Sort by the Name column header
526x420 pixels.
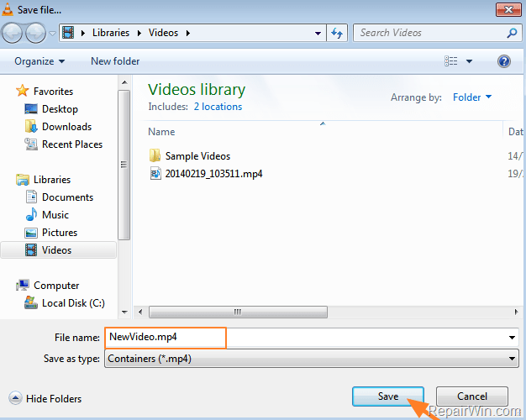pos(161,132)
